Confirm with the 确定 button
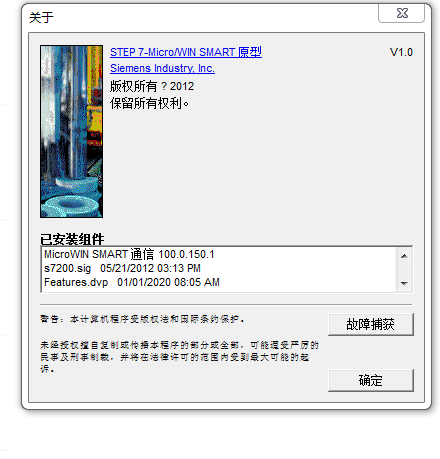440x459 pixels. point(371,380)
